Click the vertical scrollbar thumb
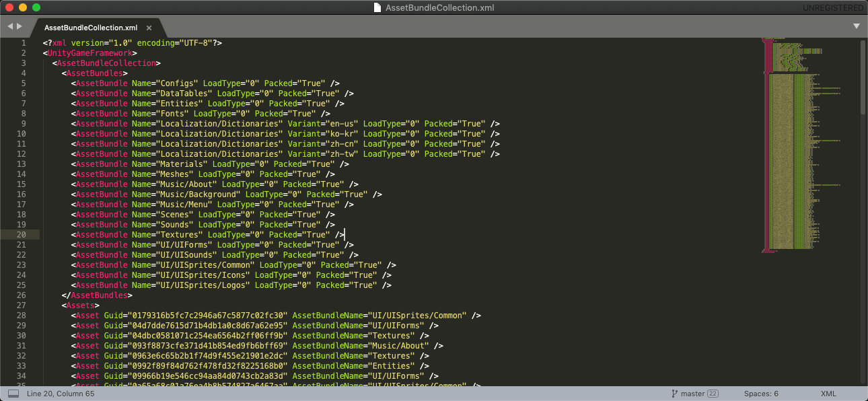Image resolution: width=868 pixels, height=401 pixels. 863,77
